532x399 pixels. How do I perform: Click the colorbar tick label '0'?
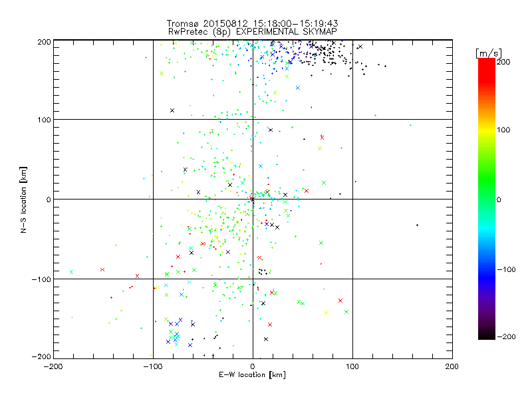tap(499, 200)
